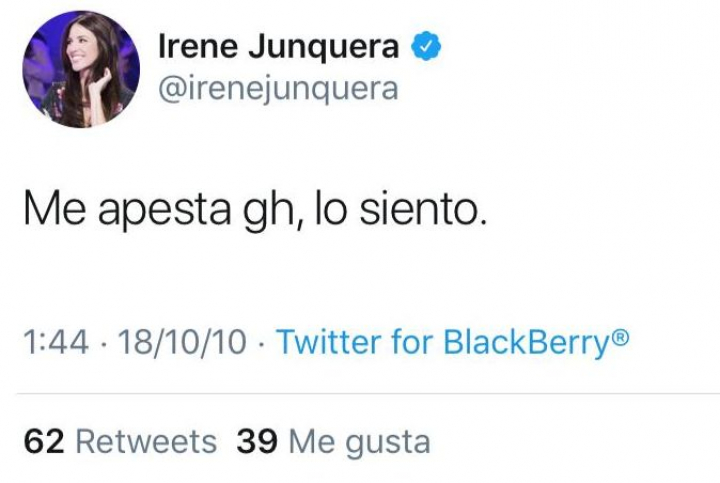Viewport: 720px width, 483px height.
Task: View the 62 Retweets list
Action: (x=119, y=441)
